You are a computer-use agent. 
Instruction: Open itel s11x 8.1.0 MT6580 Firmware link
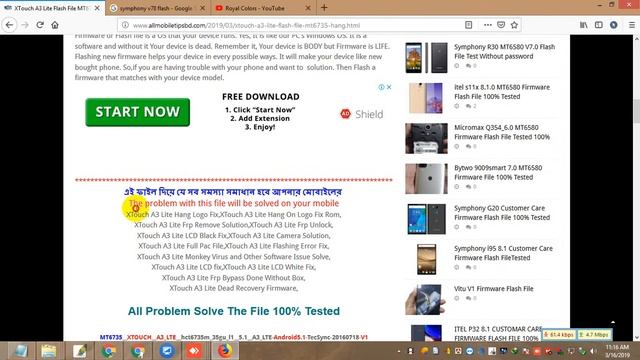502,92
